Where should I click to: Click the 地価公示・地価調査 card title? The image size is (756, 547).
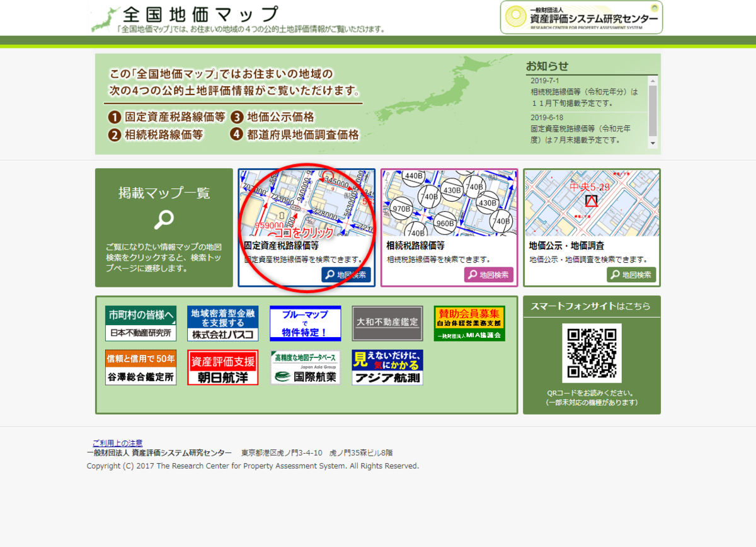(567, 246)
